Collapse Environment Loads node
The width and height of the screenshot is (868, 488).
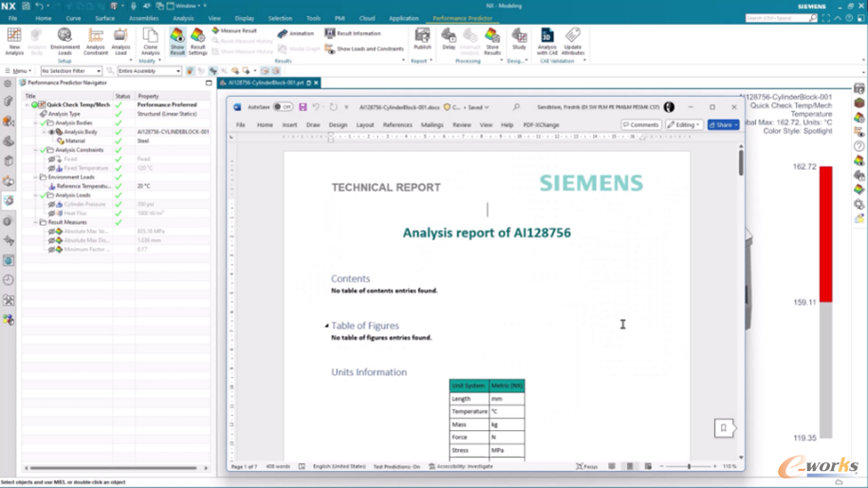[x=36, y=178]
